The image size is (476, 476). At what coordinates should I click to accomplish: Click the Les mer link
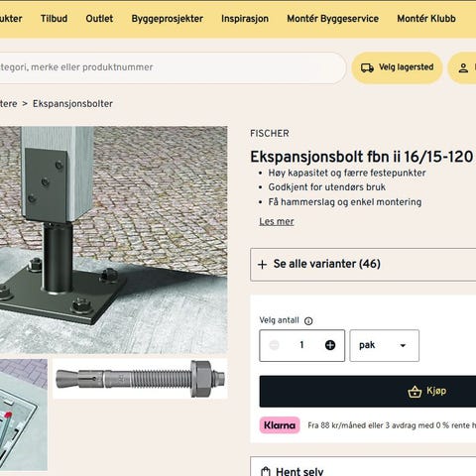tap(277, 221)
